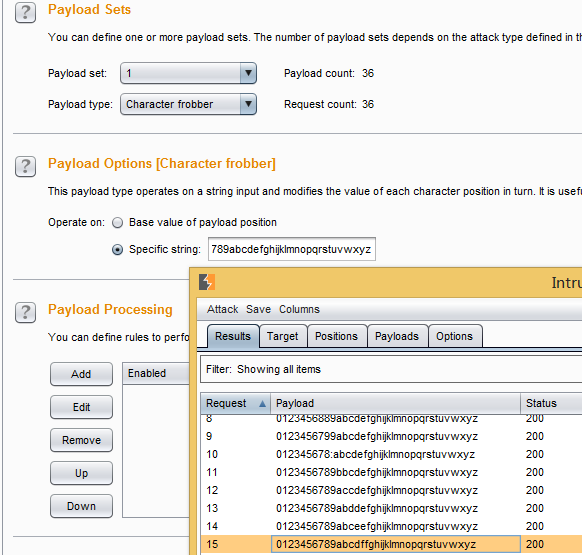Open help icon for Payload Processing

click(25, 312)
